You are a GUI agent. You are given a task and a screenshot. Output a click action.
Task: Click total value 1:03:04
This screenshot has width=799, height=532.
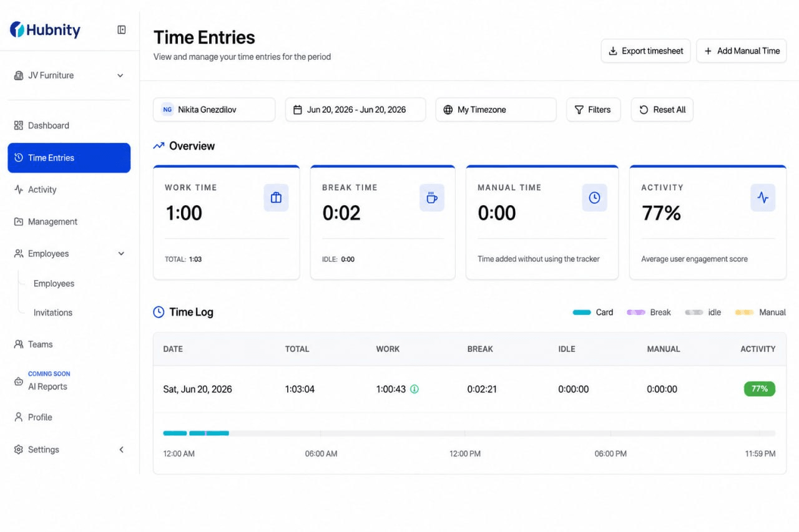(x=300, y=389)
